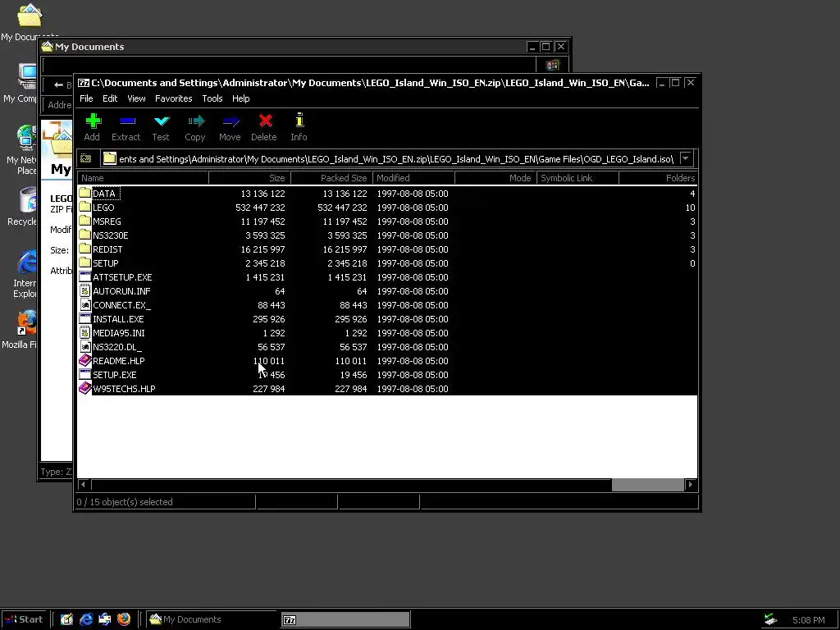
Task: Click the Add toolbar icon
Action: point(94,121)
